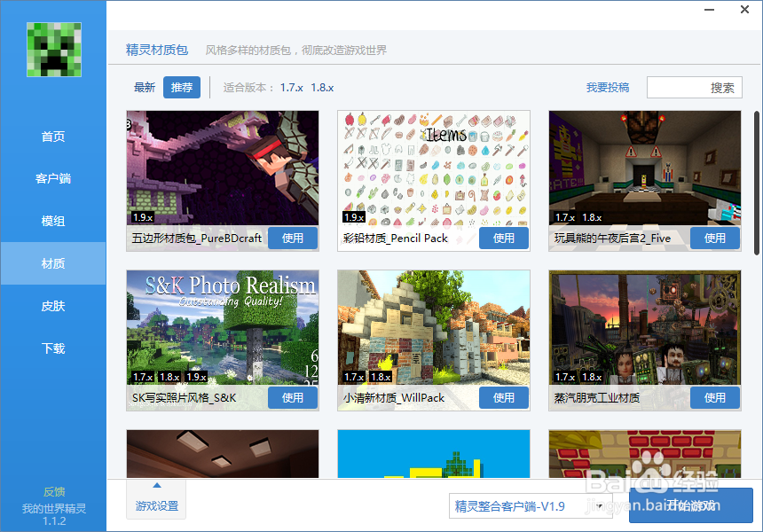Select the 材质 textures section
The image size is (763, 532).
point(53,263)
